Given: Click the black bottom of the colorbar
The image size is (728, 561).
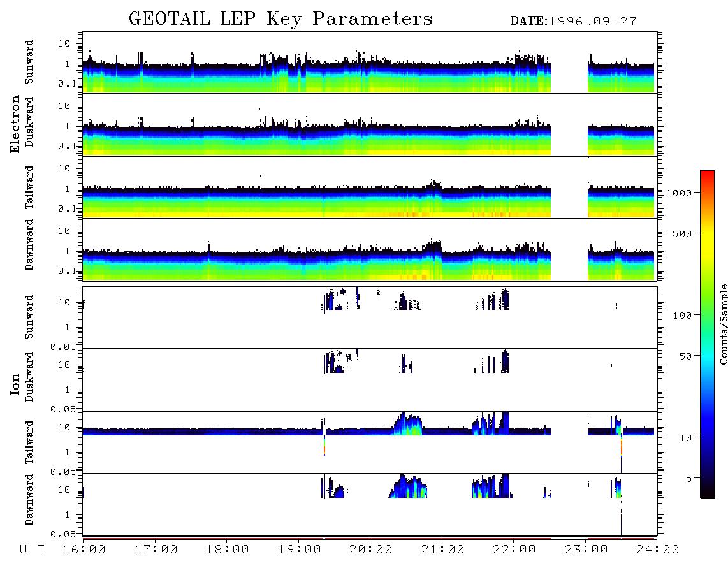Looking at the screenshot, I should [708, 492].
